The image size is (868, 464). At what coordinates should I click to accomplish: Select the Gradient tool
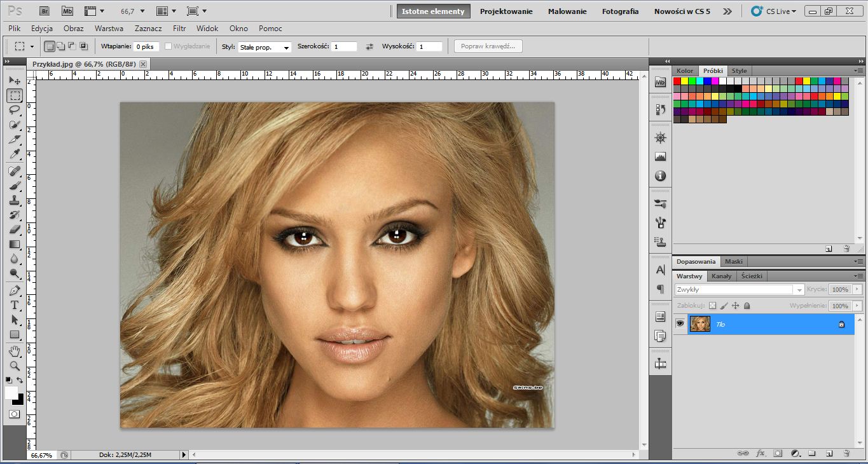pos(15,244)
